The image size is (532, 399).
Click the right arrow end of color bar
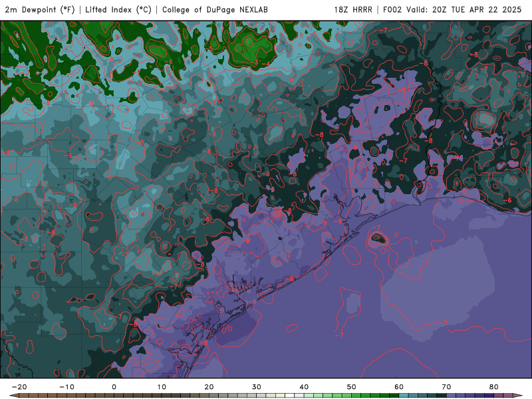[x=517, y=395]
